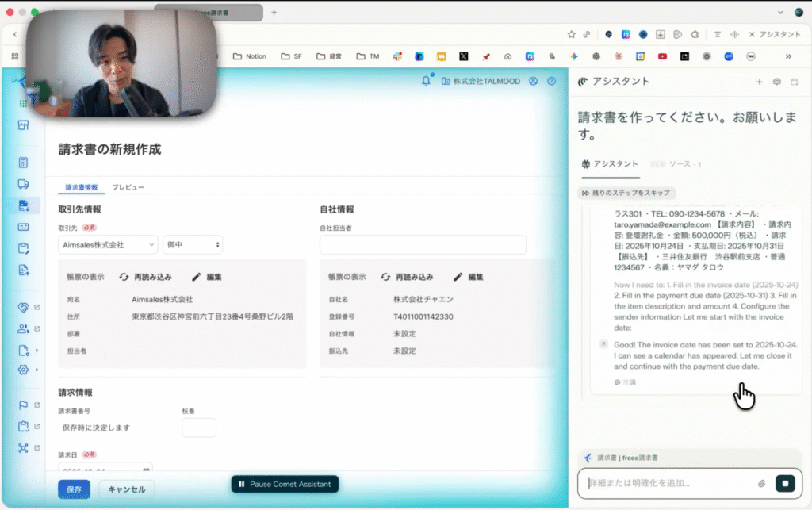The width and height of the screenshot is (812, 510).
Task: Bookmark this page with the star icon
Action: point(571,35)
